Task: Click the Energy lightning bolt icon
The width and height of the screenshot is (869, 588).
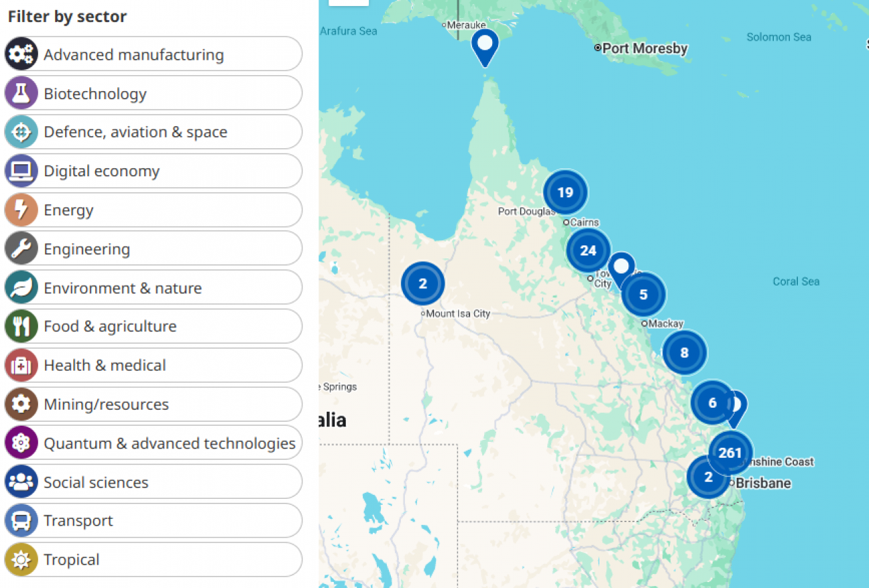Action: pyautogui.click(x=21, y=210)
